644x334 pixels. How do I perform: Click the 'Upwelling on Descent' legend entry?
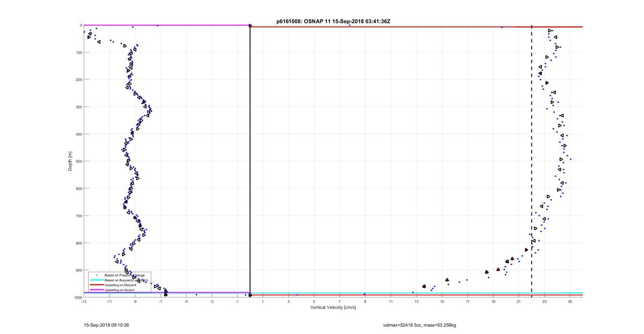pyautogui.click(x=121, y=285)
